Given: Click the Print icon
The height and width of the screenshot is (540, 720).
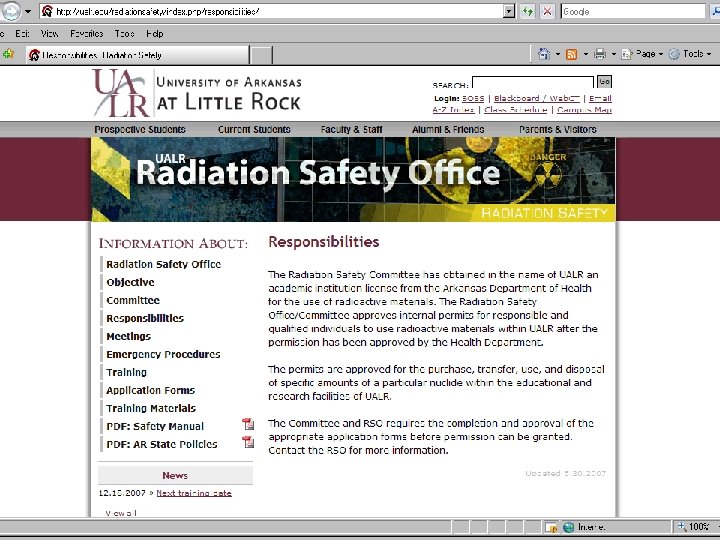Looking at the screenshot, I should tap(600, 54).
